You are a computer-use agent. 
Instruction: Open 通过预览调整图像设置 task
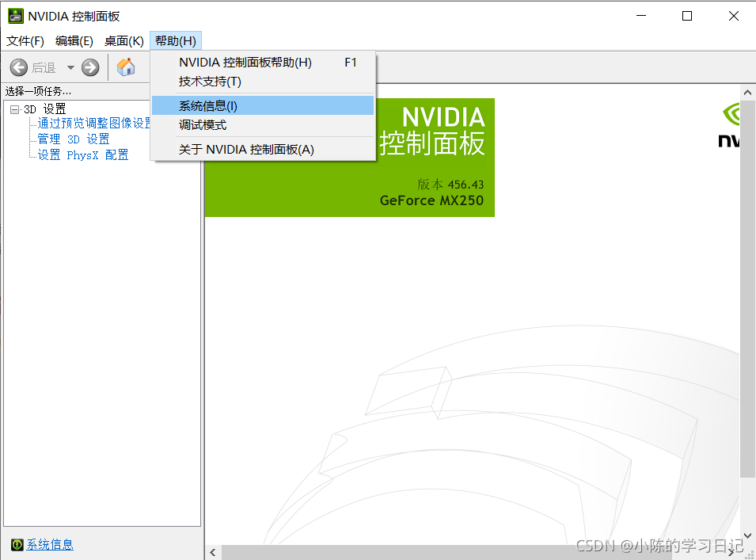click(x=94, y=124)
